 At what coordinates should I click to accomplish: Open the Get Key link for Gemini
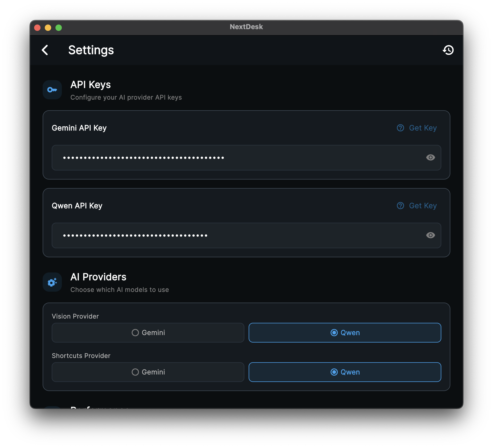click(x=423, y=128)
